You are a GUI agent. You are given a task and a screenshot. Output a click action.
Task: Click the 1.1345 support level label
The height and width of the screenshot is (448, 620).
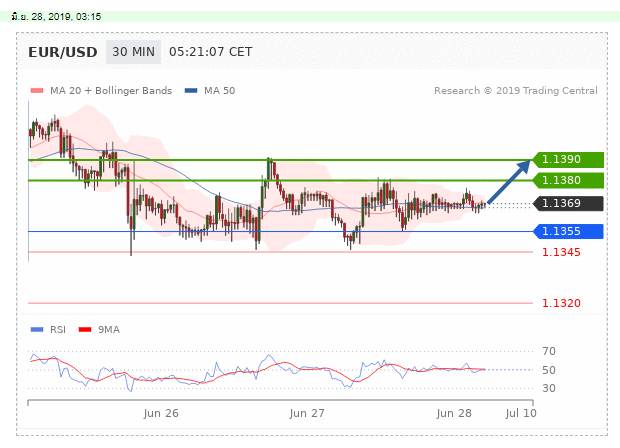(x=561, y=252)
